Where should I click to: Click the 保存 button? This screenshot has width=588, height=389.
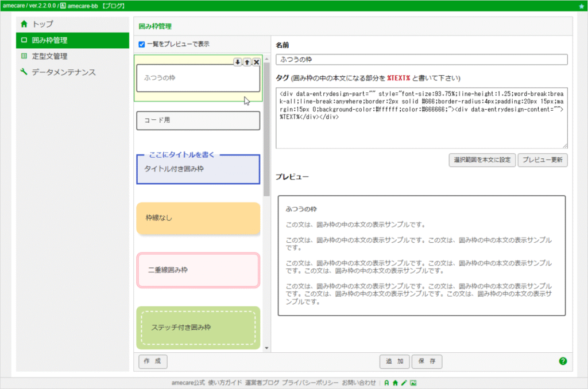(x=427, y=361)
